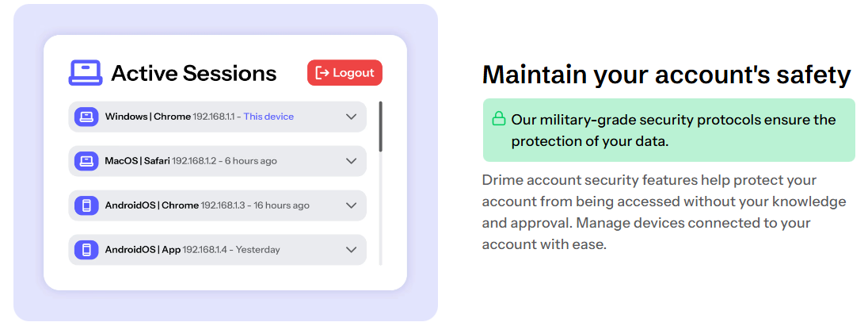The image size is (868, 326).
Task: Click the sessions list scrollbar thumb
Action: point(380,127)
